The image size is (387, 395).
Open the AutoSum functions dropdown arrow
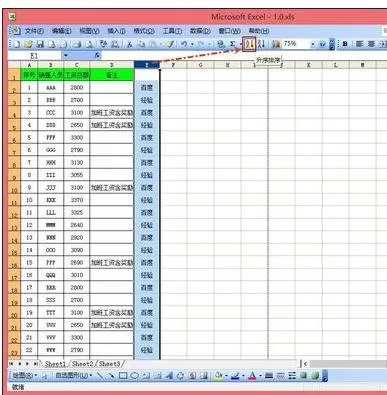241,44
